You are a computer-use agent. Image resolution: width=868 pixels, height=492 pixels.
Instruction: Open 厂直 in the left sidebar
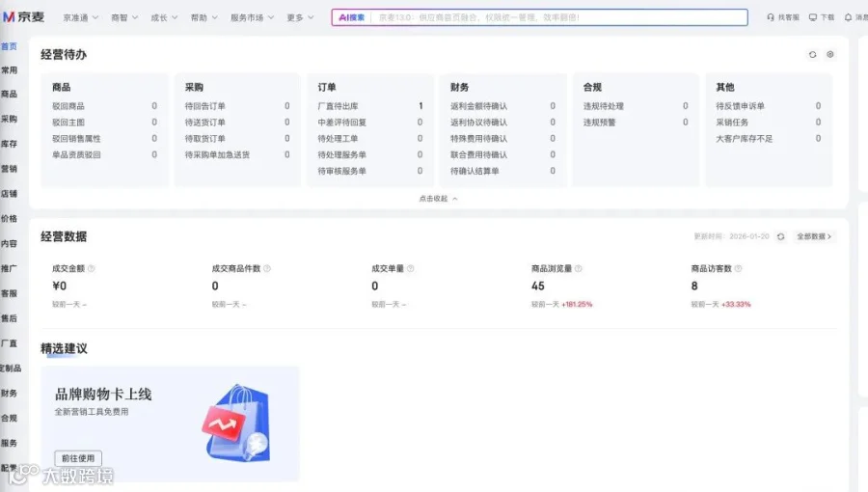[x=9, y=342]
